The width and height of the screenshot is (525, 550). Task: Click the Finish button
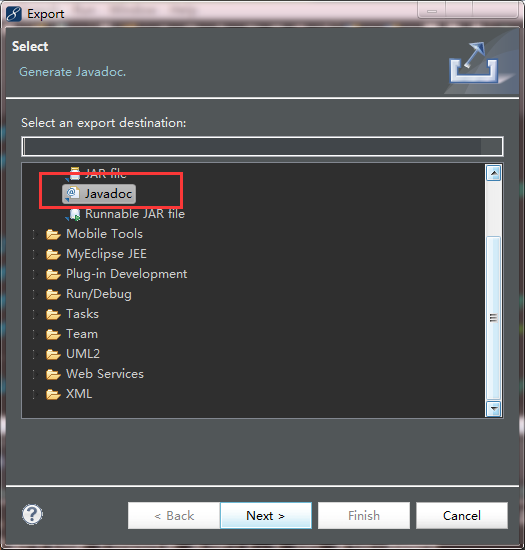pos(364,515)
